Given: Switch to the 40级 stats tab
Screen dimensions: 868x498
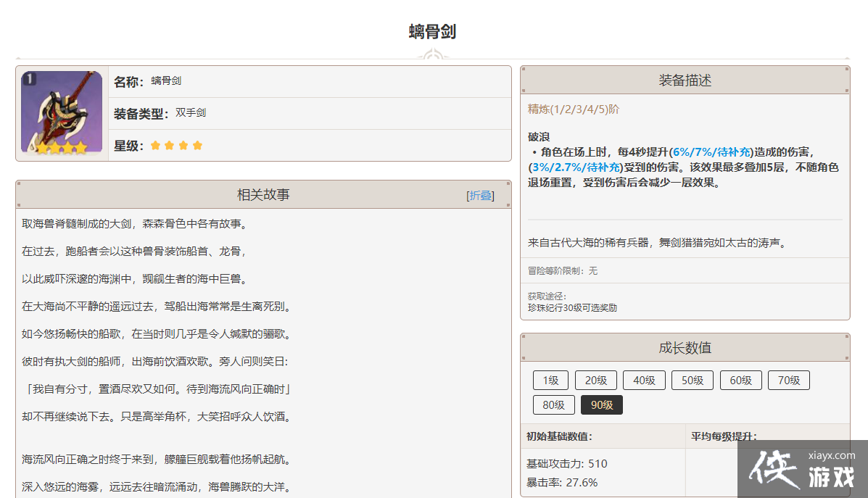Looking at the screenshot, I should click(644, 381).
